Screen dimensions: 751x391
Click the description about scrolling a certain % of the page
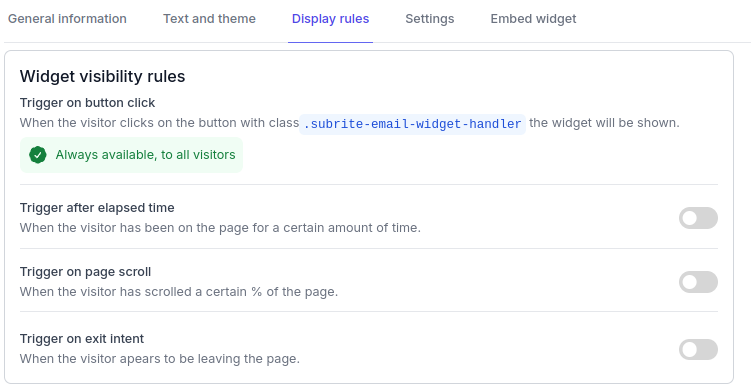click(179, 292)
